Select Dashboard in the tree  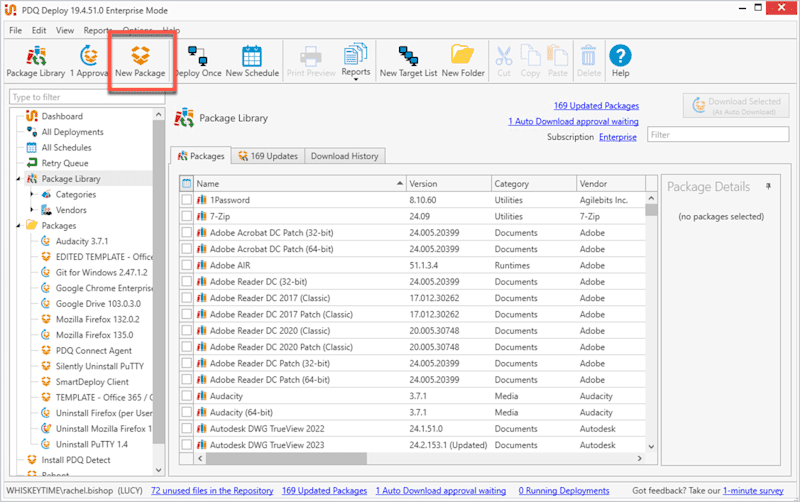tap(62, 116)
